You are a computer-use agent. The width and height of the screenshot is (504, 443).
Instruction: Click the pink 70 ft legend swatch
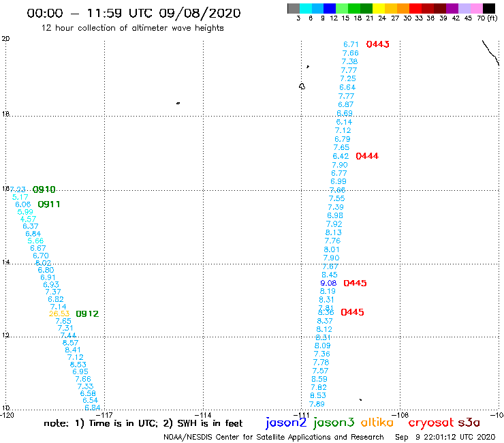[x=476, y=8]
